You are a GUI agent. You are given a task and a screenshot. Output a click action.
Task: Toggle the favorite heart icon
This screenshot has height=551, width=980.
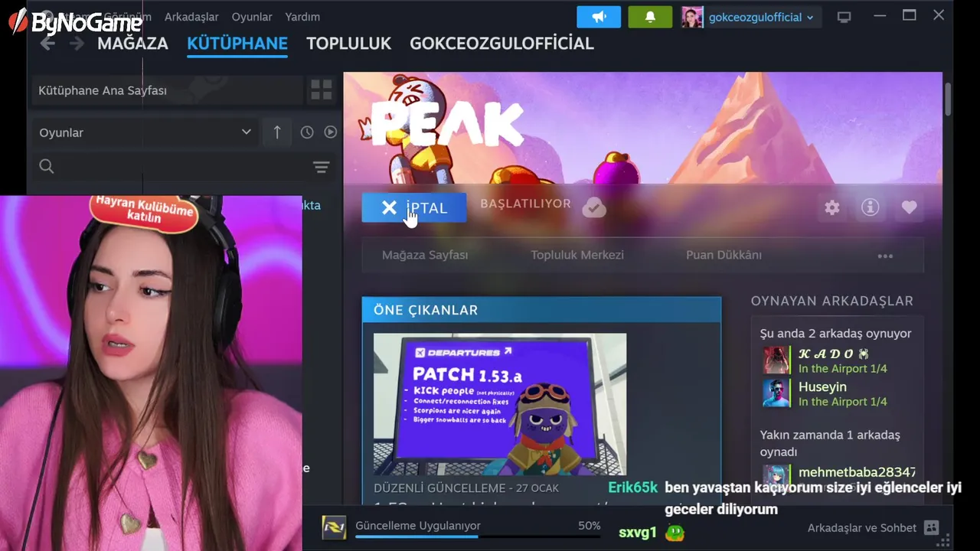click(909, 207)
